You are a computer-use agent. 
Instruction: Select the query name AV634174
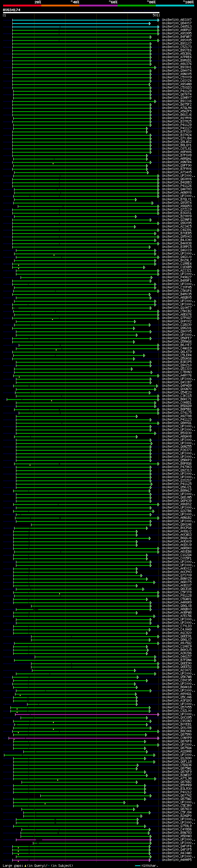click(x=11, y=10)
